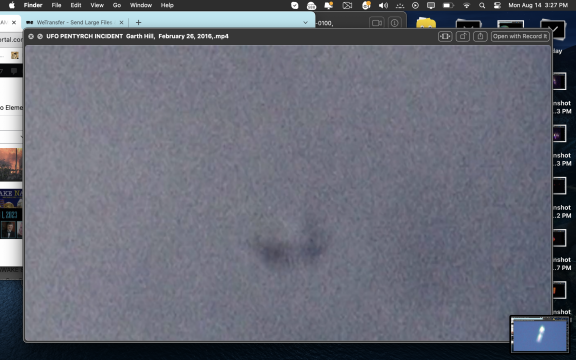Image resolution: width=576 pixels, height=360 pixels.
Task: Open Control Center toggles in menu bar
Action: click(x=497, y=5)
